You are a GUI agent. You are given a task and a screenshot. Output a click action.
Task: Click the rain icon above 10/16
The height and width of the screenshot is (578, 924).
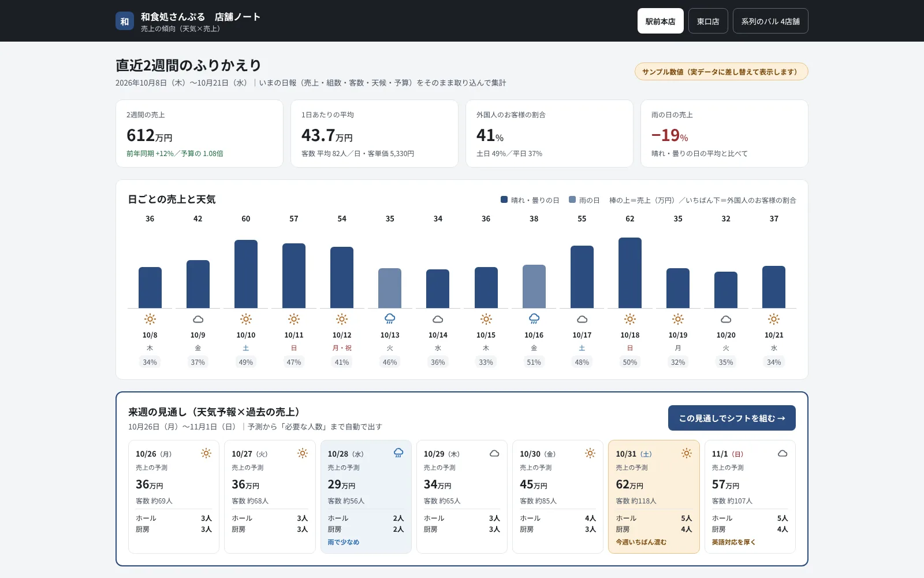coord(534,319)
